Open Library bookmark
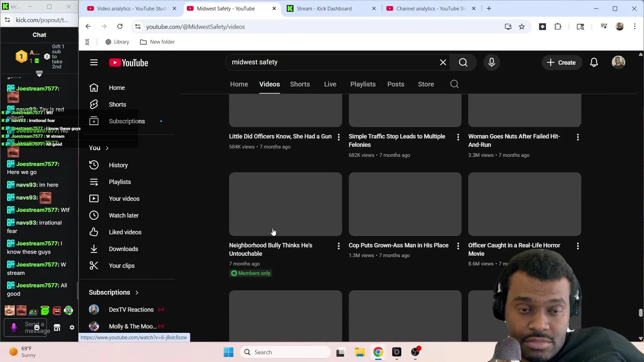This screenshot has width=644, height=362. 117,42
